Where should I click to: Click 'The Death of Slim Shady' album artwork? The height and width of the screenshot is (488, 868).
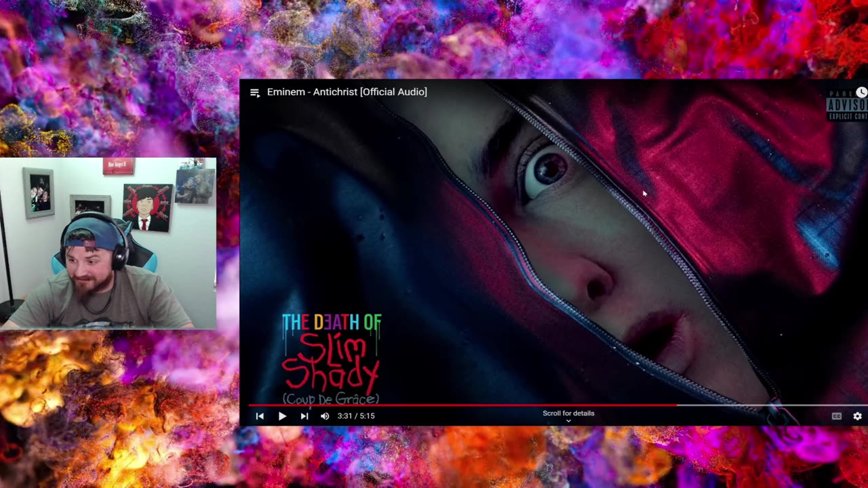pyautogui.click(x=332, y=358)
